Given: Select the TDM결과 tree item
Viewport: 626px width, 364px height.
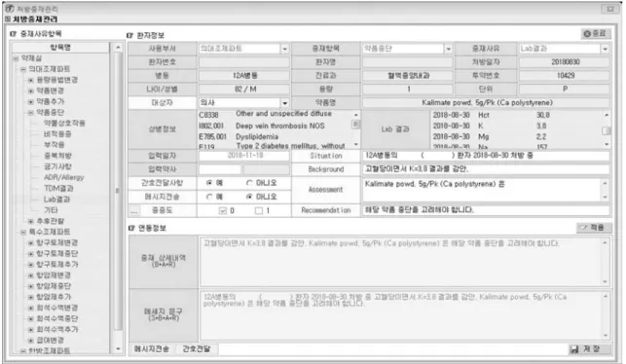Looking at the screenshot, I should pyautogui.click(x=58, y=188).
